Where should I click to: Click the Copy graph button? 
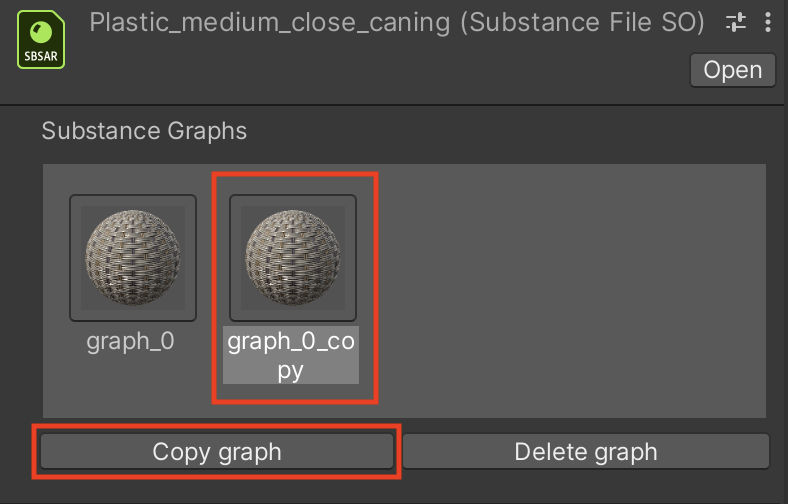coord(217,451)
